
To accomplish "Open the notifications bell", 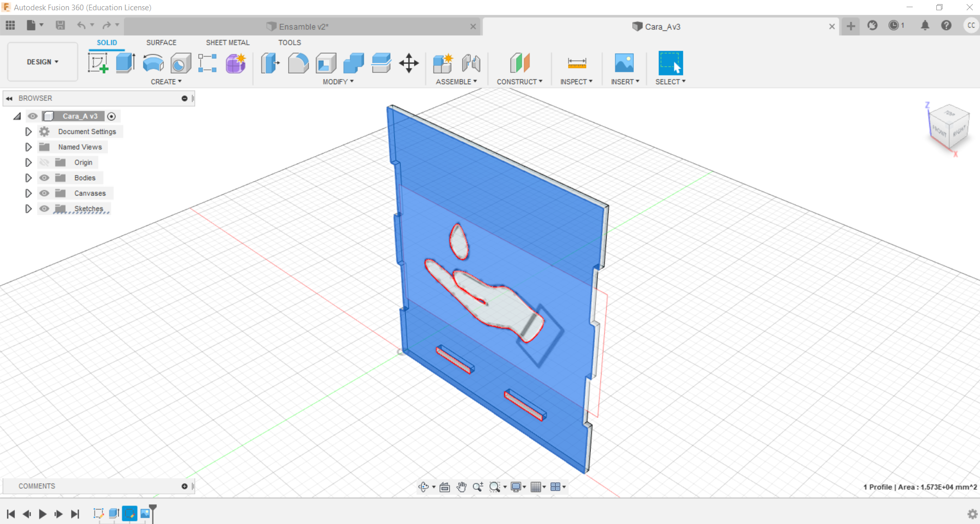I will (x=925, y=25).
